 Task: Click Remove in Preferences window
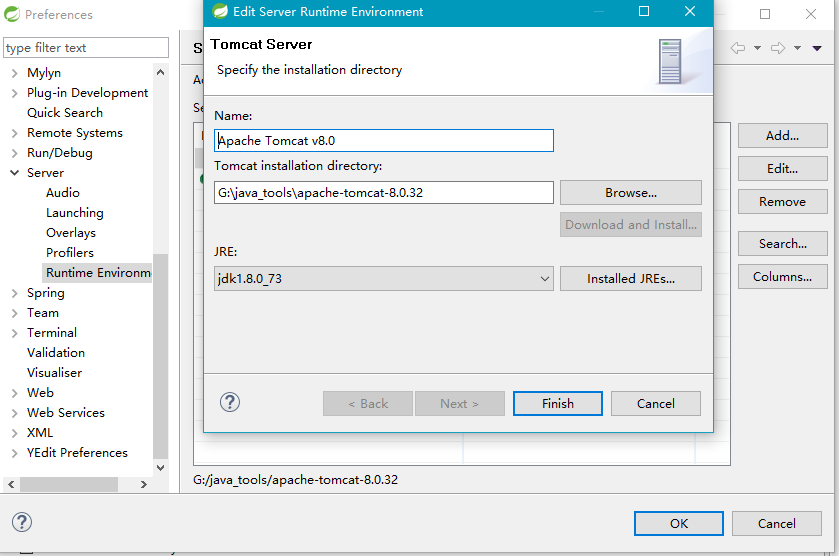[x=782, y=202]
